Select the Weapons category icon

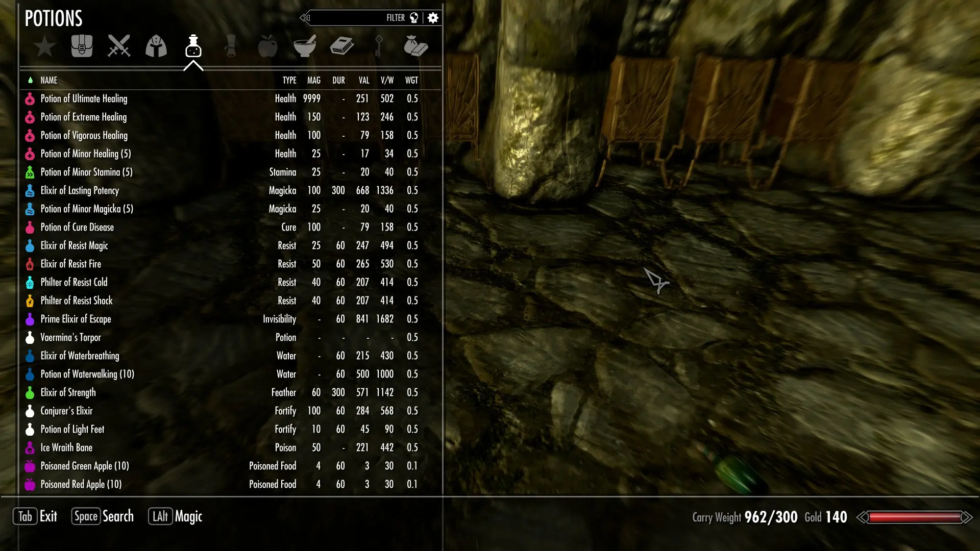coord(118,46)
